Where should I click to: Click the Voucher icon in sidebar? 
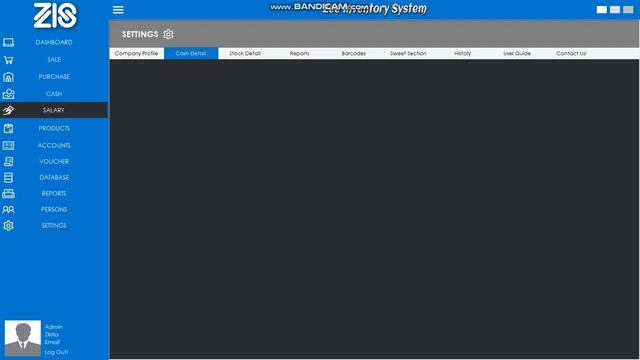[8, 161]
